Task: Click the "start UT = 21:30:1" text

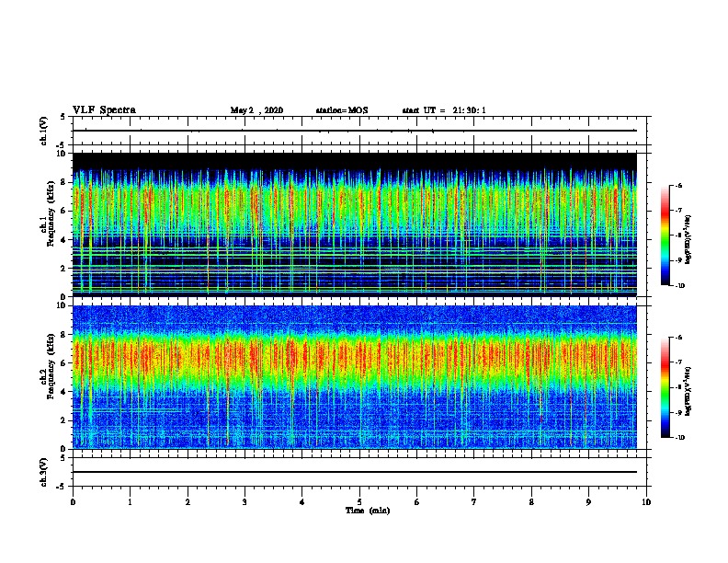Action: [x=444, y=110]
